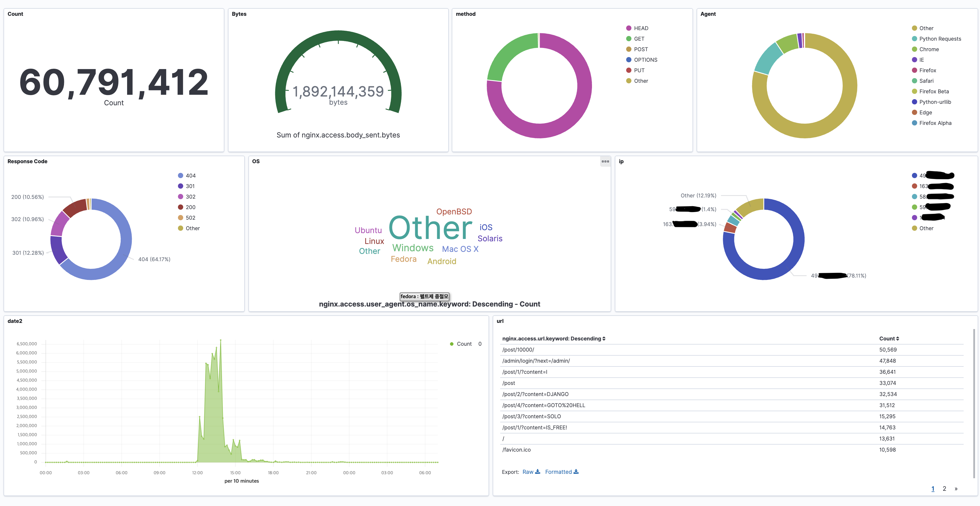Image resolution: width=980 pixels, height=506 pixels.
Task: Click the 502 legend color dot
Action: click(180, 218)
